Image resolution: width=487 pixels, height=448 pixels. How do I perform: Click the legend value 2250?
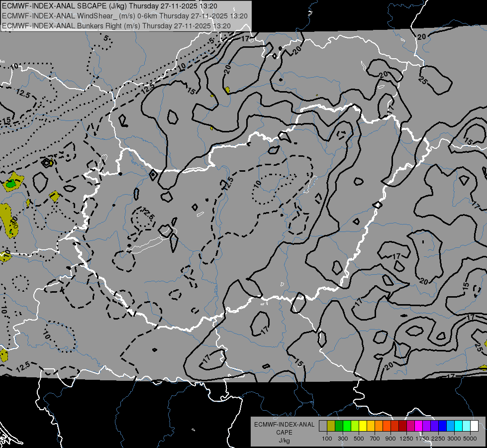pos(438,439)
